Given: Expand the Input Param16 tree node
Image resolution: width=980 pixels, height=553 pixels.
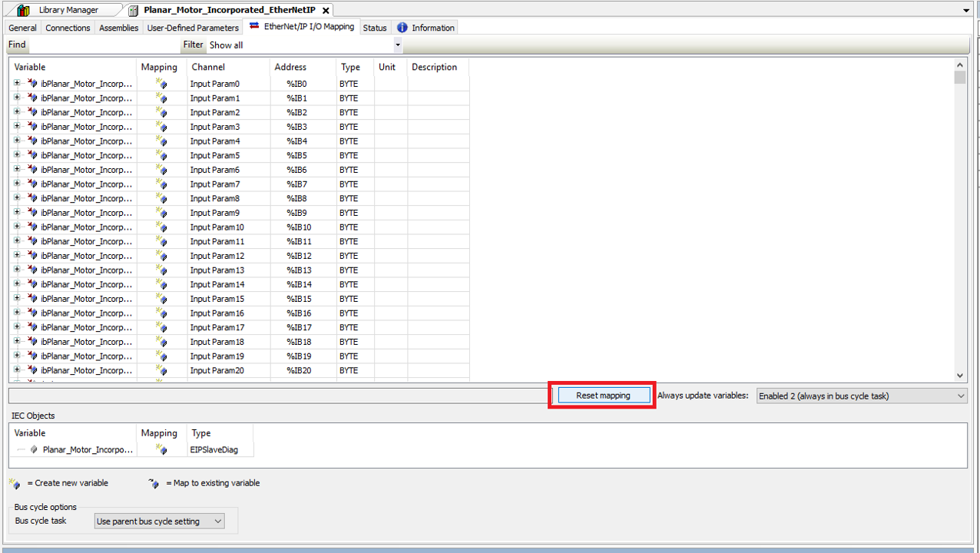Looking at the screenshot, I should (x=17, y=313).
